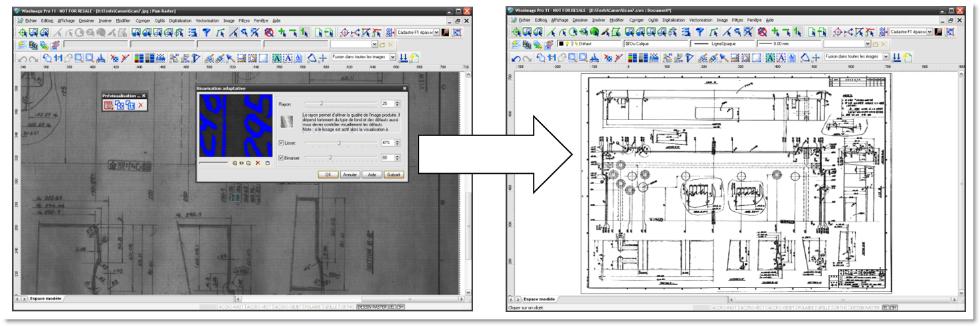Click the double down-arrow icon in left window toolbar

pyautogui.click(x=403, y=58)
